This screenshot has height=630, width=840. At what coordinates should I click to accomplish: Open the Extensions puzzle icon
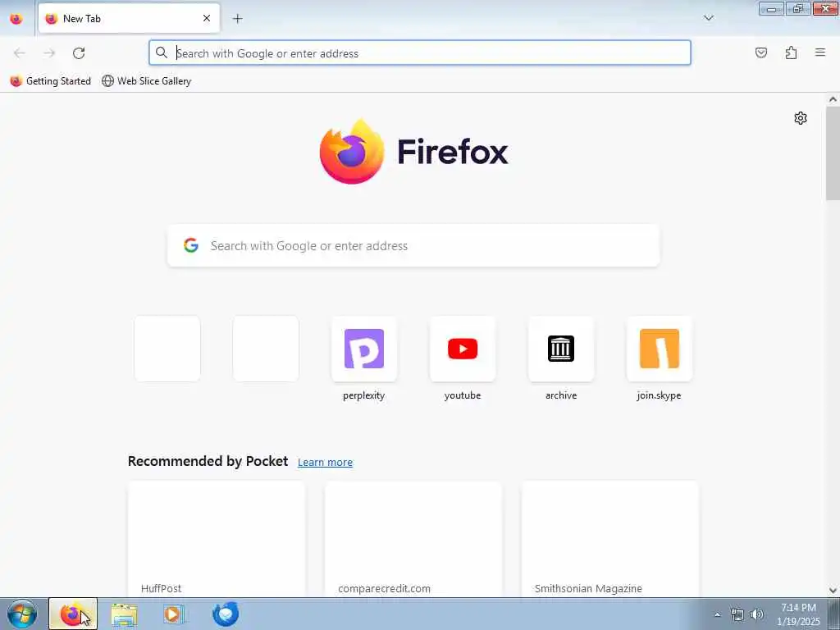pyautogui.click(x=791, y=52)
